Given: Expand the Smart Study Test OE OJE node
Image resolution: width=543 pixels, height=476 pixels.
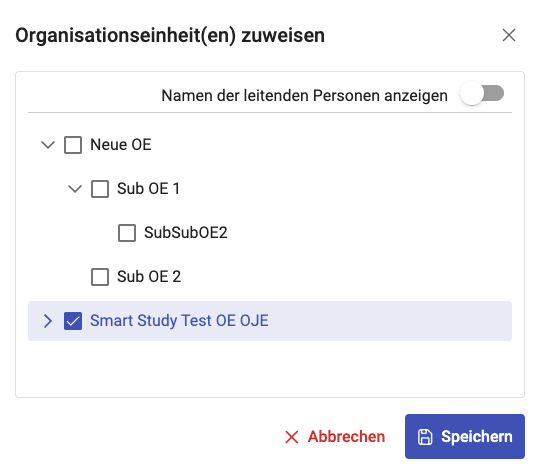Looking at the screenshot, I should click(48, 321).
